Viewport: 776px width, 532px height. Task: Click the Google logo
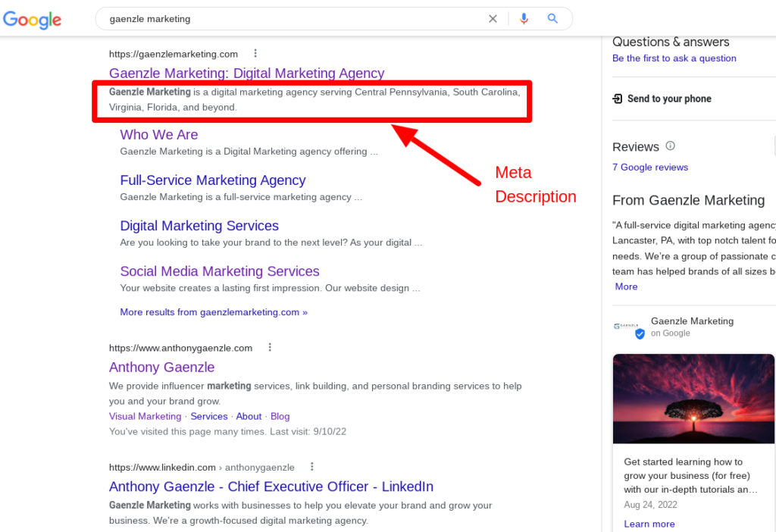coord(32,19)
